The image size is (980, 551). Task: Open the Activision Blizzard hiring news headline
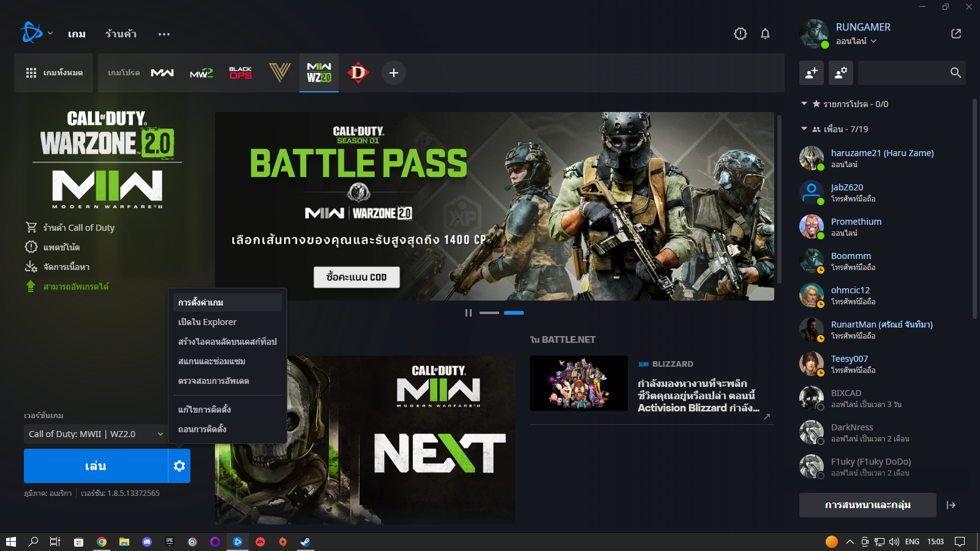click(x=698, y=395)
